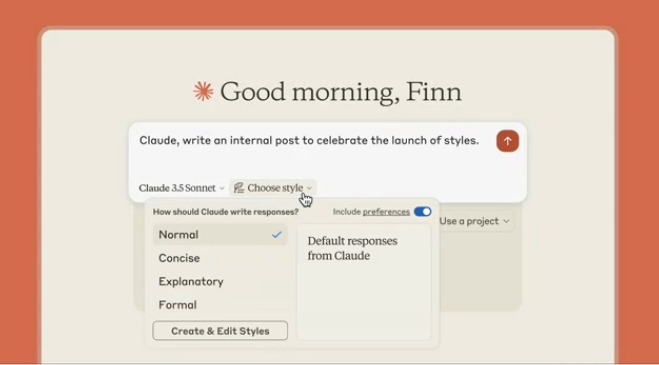
Task: Choose the Explanatory style
Action: [x=220, y=281]
